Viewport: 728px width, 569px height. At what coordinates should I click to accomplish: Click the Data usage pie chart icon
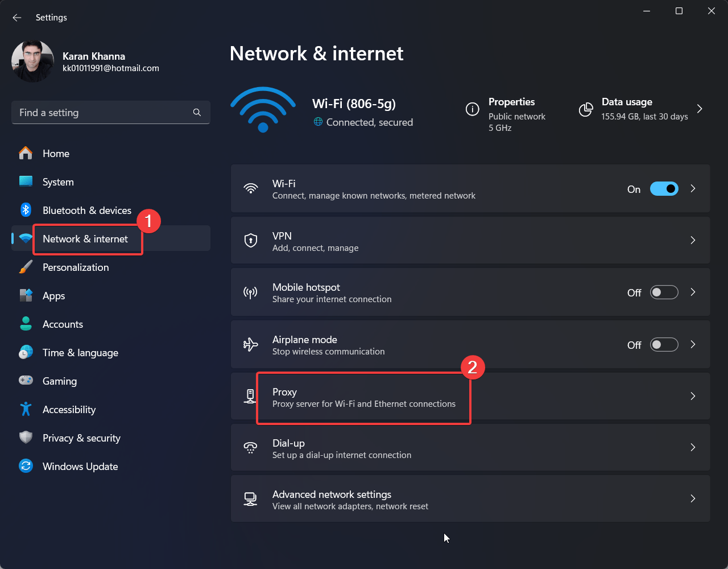[586, 110]
